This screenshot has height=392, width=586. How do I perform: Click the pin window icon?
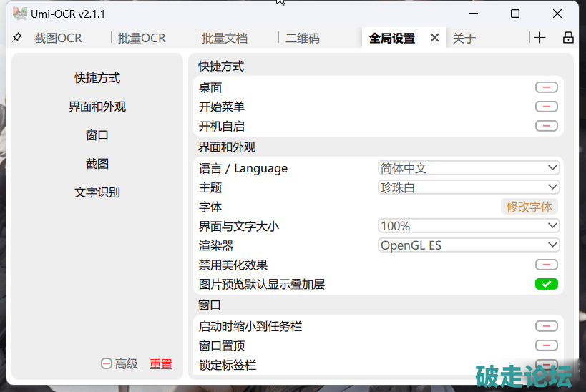17,38
